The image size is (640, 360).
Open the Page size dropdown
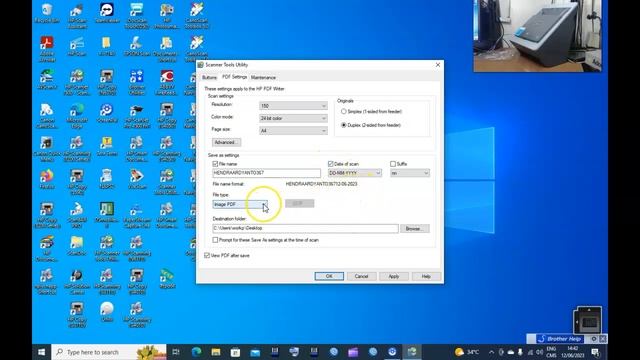[x=293, y=130]
